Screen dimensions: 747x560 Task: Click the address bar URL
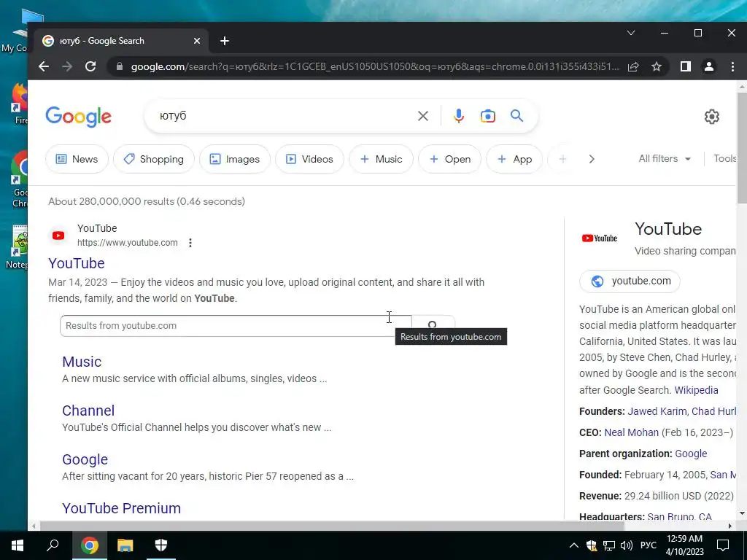[375, 66]
